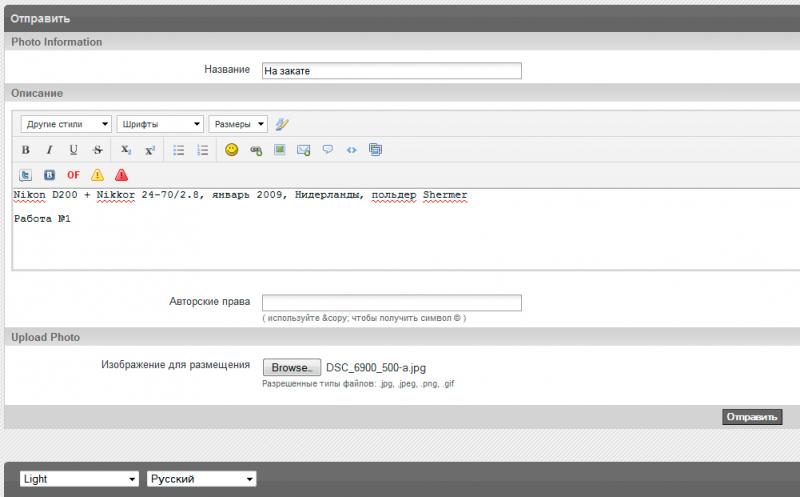
Task: Click the red OF toolbar button
Action: 73,175
